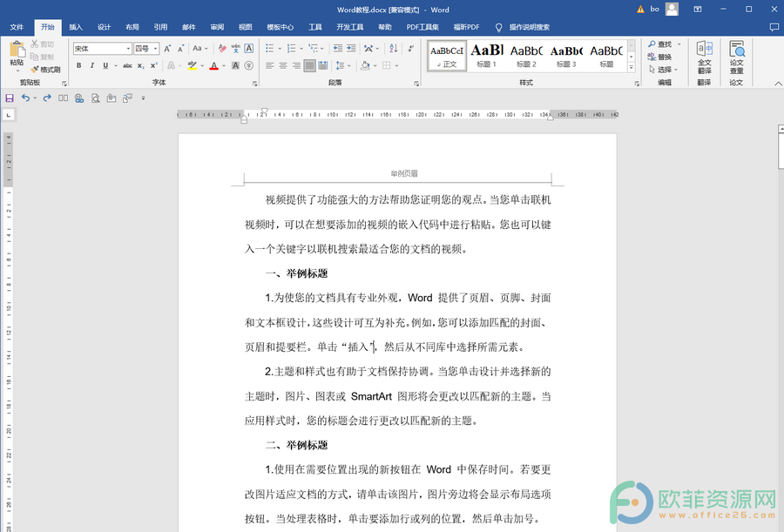
Task: Open the font size dropdown (四号)
Action: tap(156, 49)
